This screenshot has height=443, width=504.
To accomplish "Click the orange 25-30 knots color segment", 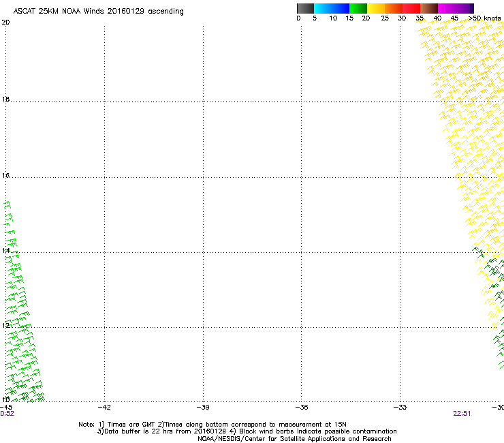I will tap(394, 8).
